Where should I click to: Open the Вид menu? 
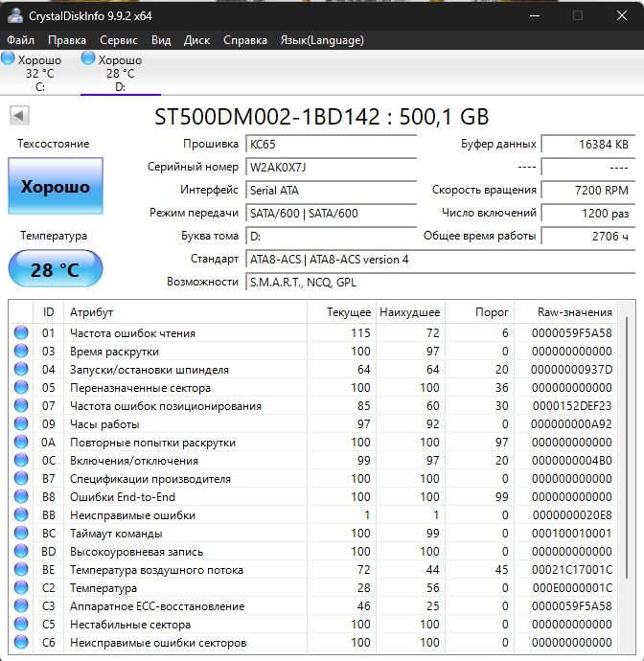(x=161, y=40)
